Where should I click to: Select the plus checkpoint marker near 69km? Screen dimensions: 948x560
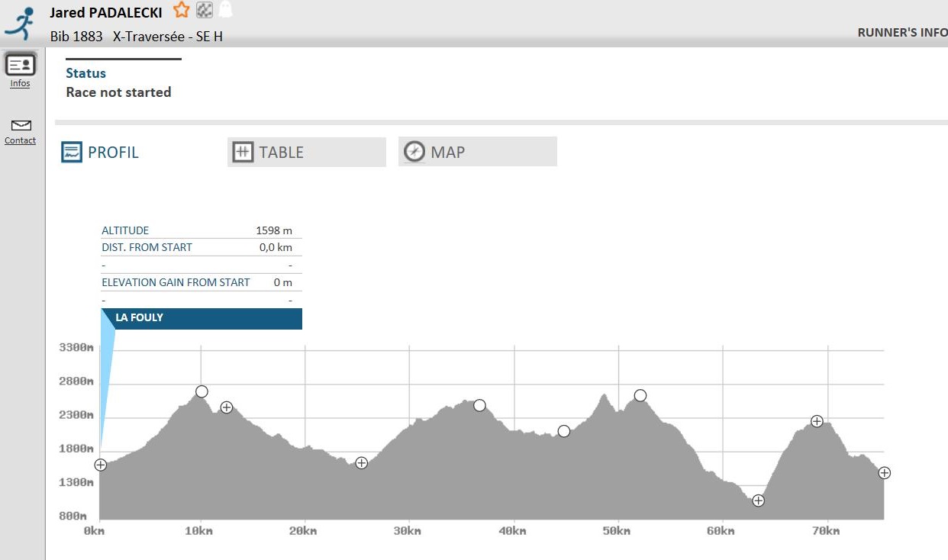point(817,421)
